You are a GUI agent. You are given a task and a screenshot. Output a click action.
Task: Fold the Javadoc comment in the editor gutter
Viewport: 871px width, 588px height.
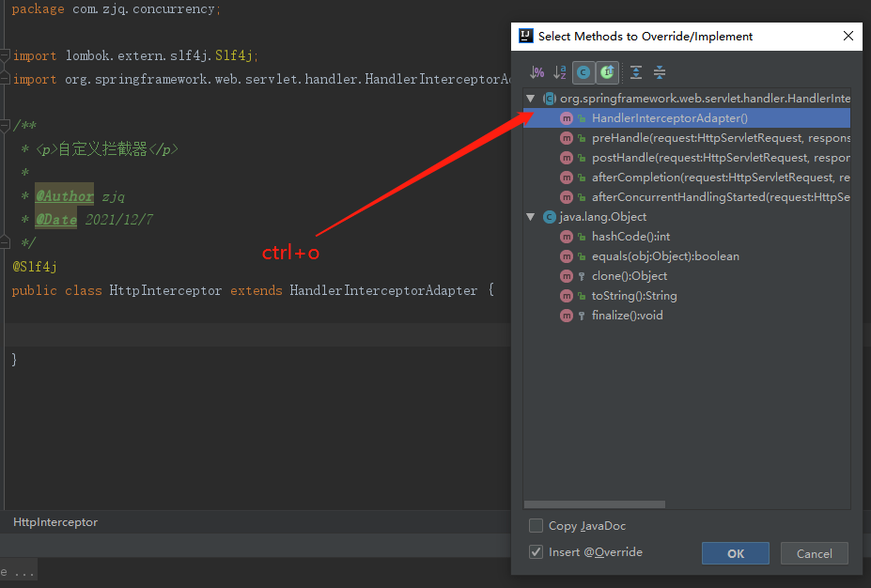[x=5, y=126]
